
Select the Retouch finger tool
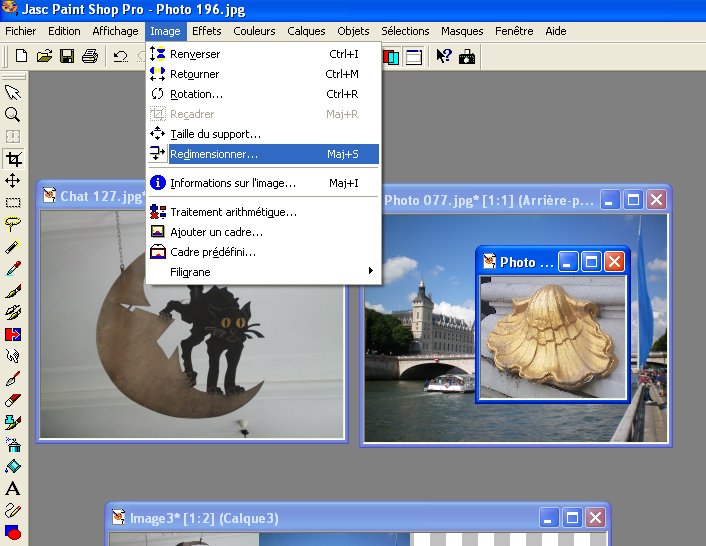tap(13, 356)
